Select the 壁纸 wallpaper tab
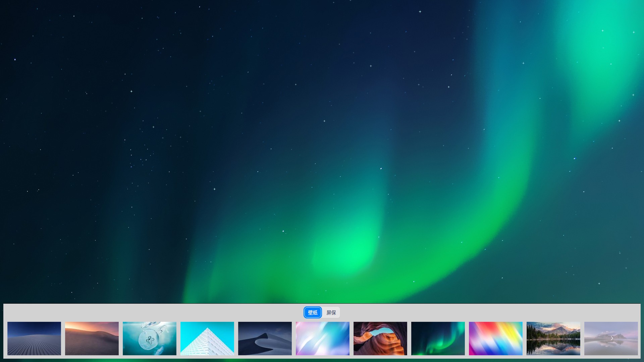Viewport: 644px width, 362px height. (x=313, y=312)
